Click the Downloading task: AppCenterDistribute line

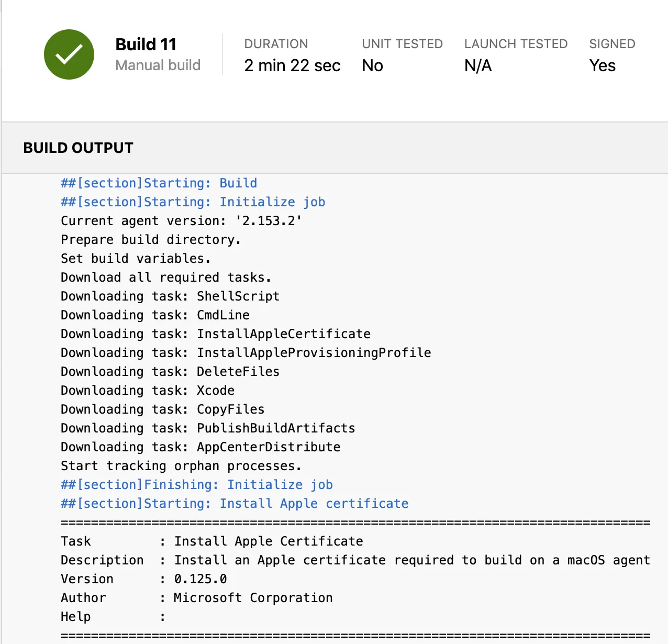point(201,447)
